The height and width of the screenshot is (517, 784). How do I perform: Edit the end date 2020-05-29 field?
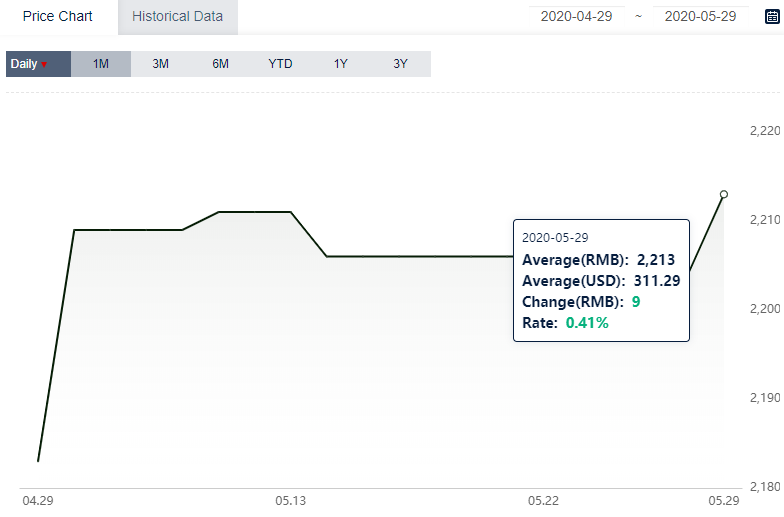click(700, 16)
